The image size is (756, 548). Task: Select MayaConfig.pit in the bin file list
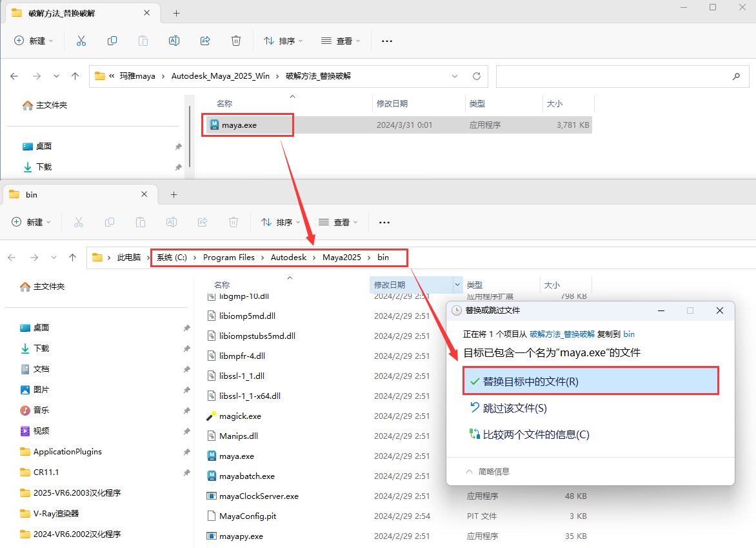tap(248, 516)
